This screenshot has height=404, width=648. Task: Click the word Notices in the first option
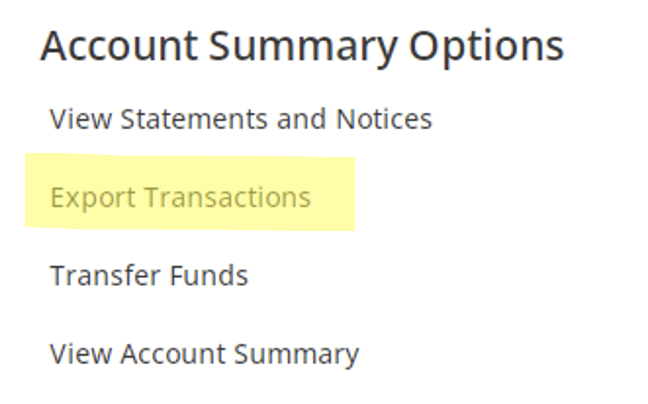click(386, 120)
